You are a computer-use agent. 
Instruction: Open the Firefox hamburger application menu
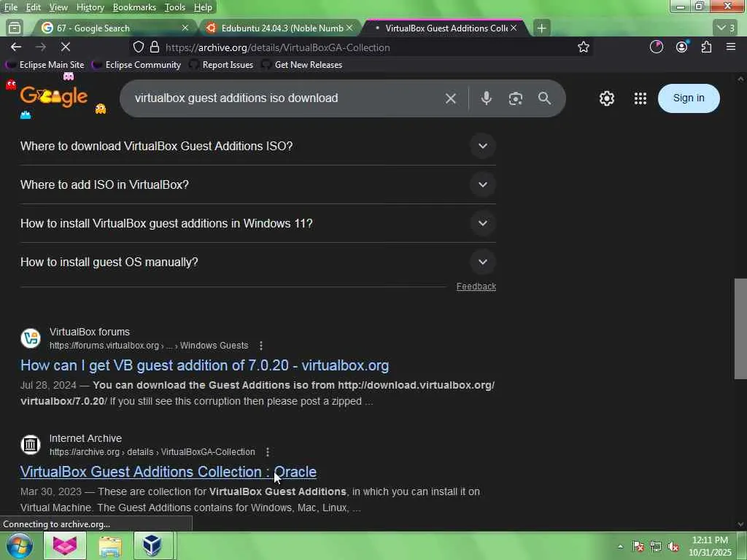coord(731,47)
